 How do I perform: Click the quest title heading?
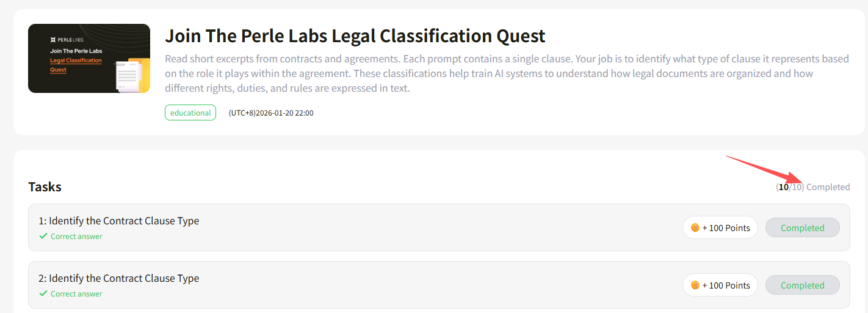(x=355, y=36)
